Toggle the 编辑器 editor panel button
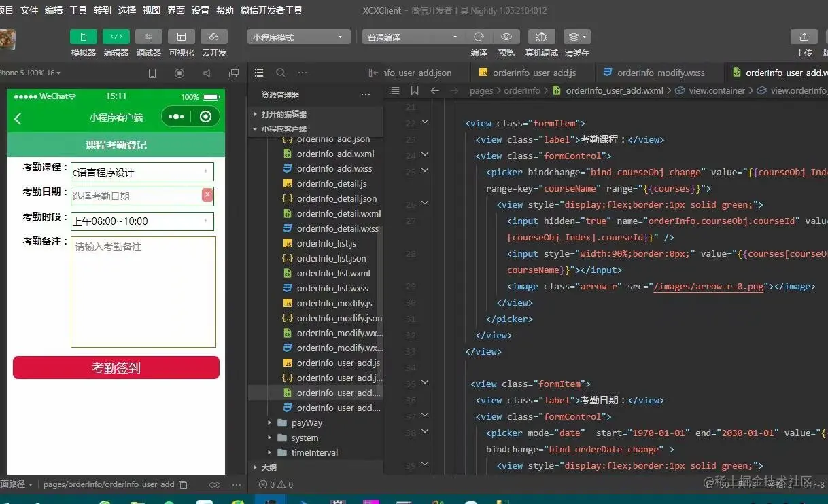This screenshot has height=504, width=828. [x=116, y=37]
